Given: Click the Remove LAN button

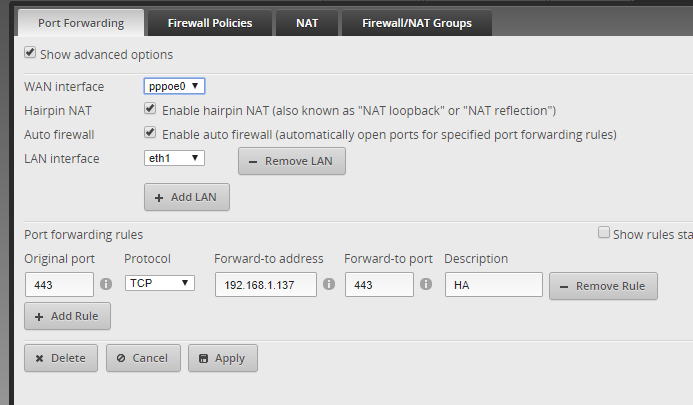Looking at the screenshot, I should [x=292, y=161].
